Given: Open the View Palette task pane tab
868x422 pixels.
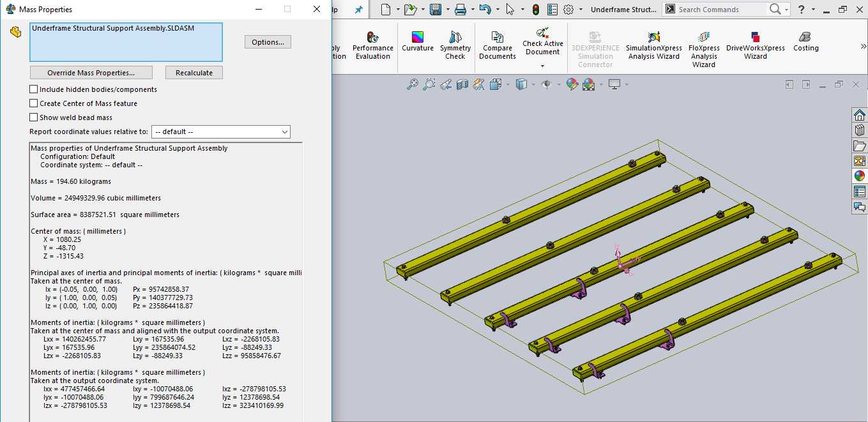Looking at the screenshot, I should click(860, 161).
